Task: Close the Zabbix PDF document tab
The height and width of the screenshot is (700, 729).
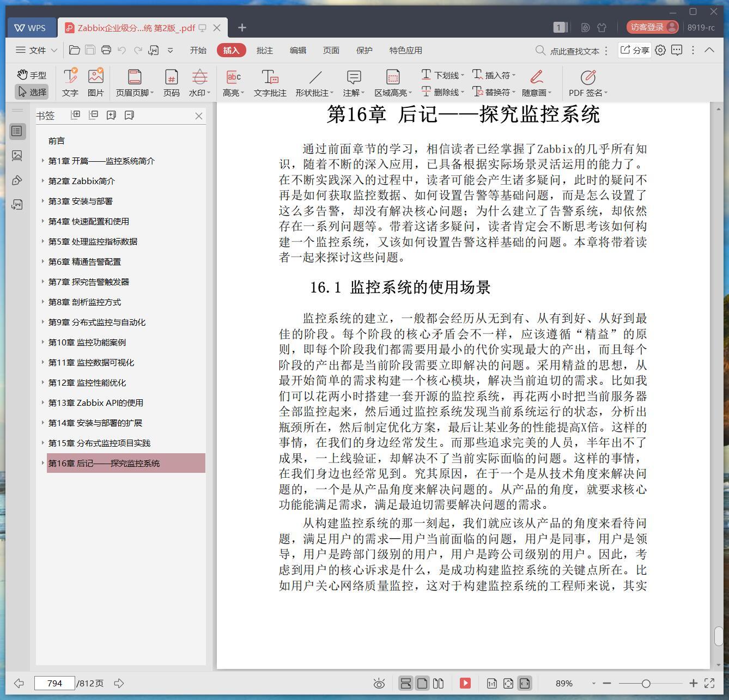Action: click(217, 27)
